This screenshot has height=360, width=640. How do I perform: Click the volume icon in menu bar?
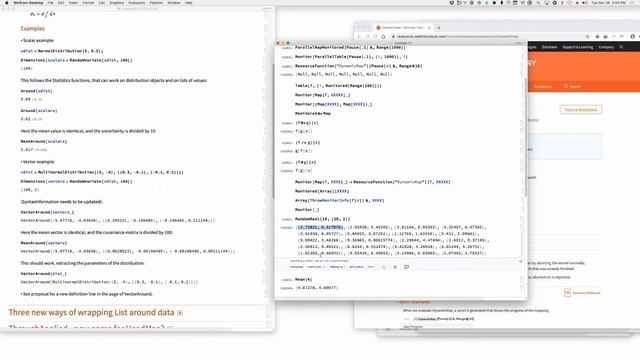[x=584, y=3]
